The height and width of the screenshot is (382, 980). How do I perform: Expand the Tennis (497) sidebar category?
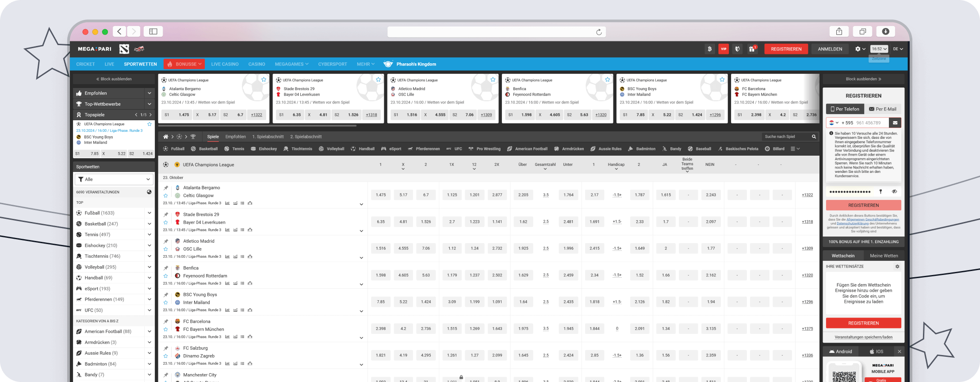click(x=149, y=235)
